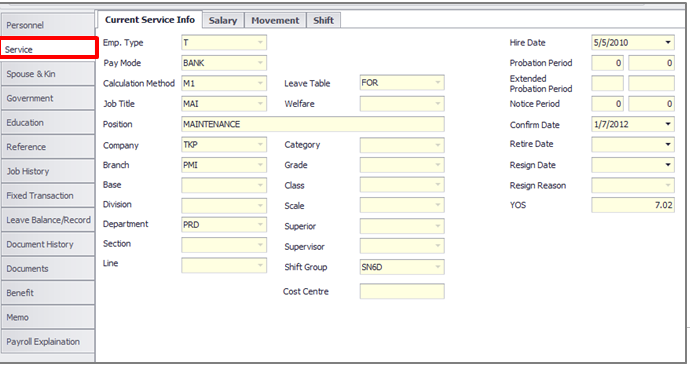Open the Benefit section
This screenshot has height=365, width=690.
tap(48, 293)
